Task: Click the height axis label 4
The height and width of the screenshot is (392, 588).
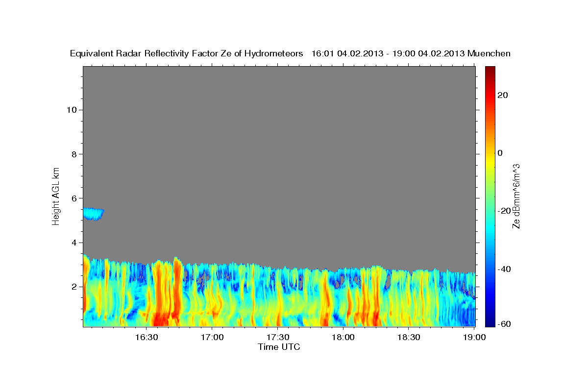Action: pos(74,243)
